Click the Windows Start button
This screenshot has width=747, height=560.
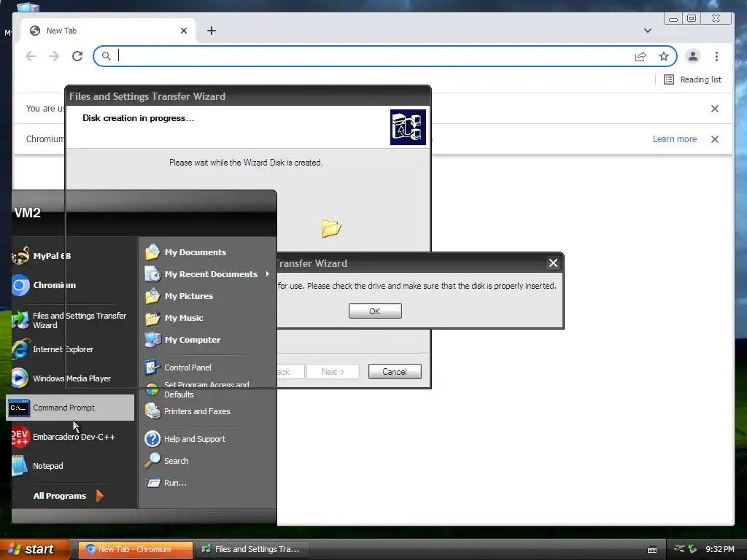(x=34, y=549)
